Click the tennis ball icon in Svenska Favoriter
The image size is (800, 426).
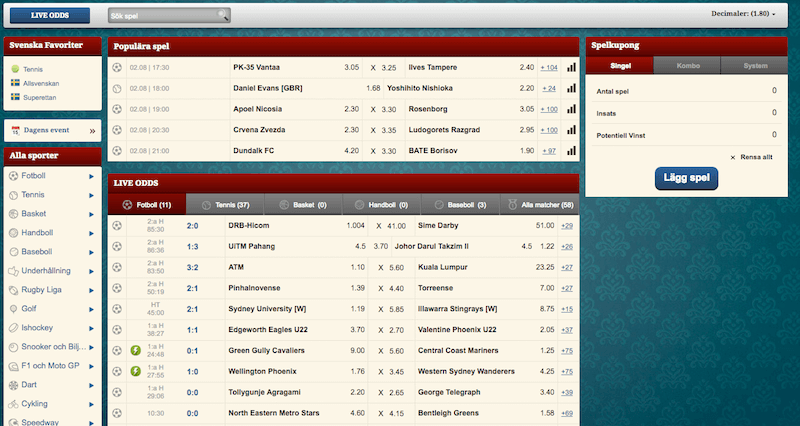[x=15, y=69]
